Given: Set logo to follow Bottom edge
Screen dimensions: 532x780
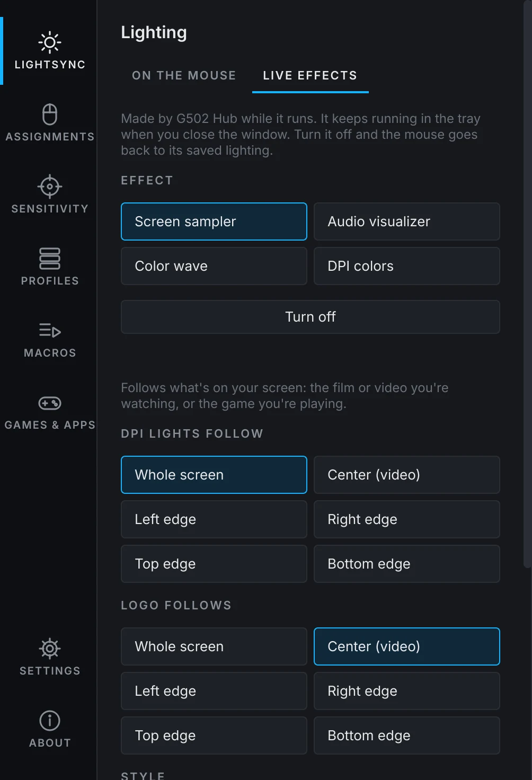Looking at the screenshot, I should point(407,735).
